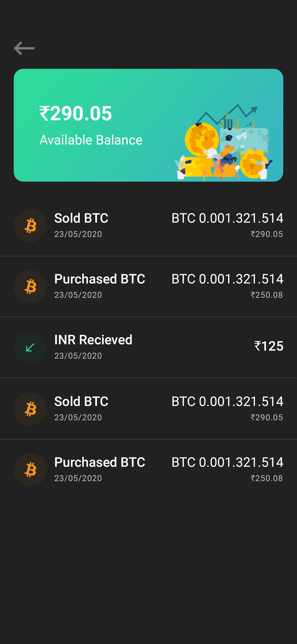Image resolution: width=297 pixels, height=644 pixels.
Task: Tap the date under INR Recieved
Action: pyautogui.click(x=78, y=356)
